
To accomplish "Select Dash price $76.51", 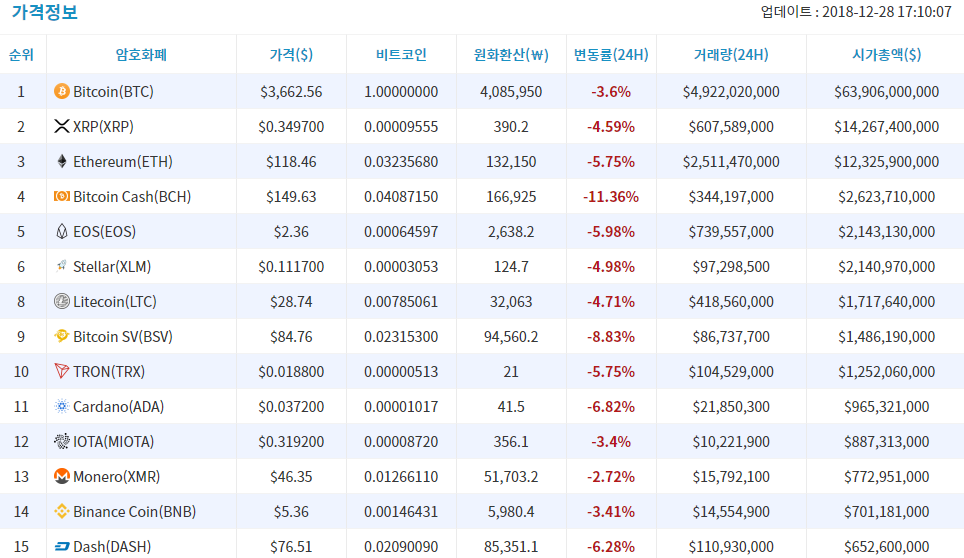I will tap(291, 547).
